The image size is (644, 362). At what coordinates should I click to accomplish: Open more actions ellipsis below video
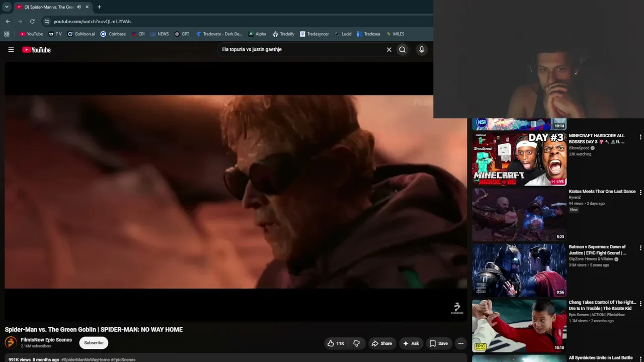461,343
